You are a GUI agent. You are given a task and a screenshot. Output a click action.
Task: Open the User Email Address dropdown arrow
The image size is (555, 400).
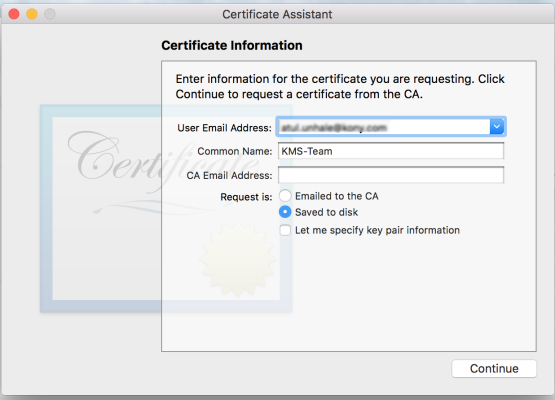pyautogui.click(x=497, y=127)
